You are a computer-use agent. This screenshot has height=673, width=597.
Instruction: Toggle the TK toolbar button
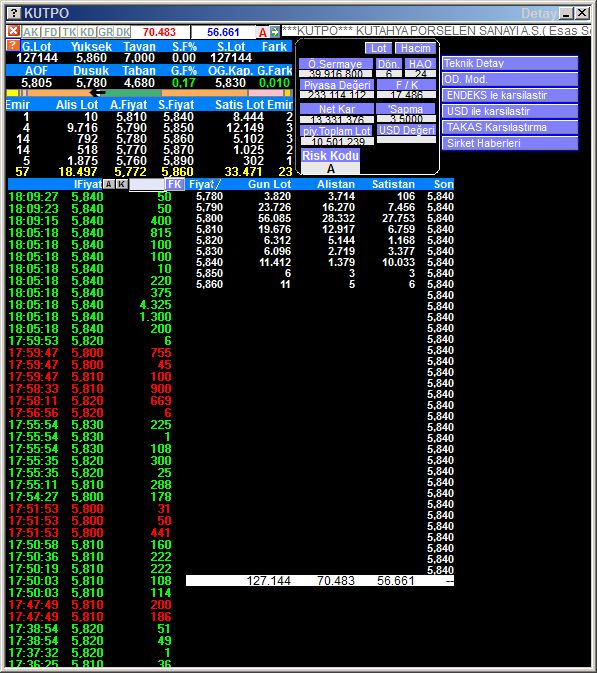[69, 32]
